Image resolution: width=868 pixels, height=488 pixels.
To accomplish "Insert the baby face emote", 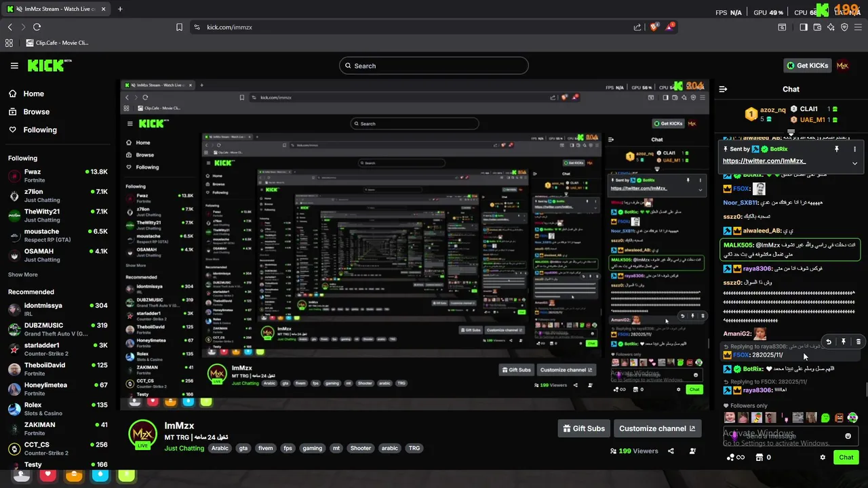I will [730, 418].
